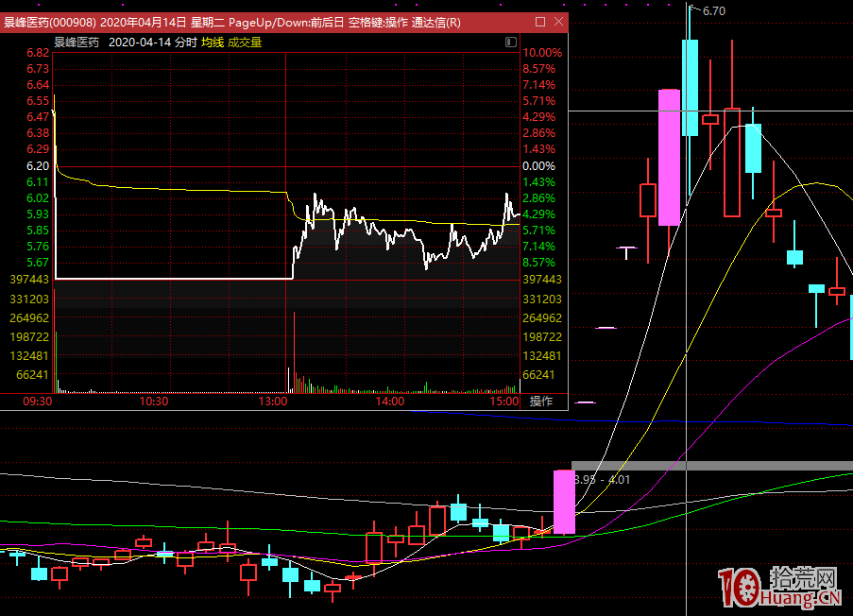Click the 13:00 time axis label
853x616 pixels.
[273, 402]
